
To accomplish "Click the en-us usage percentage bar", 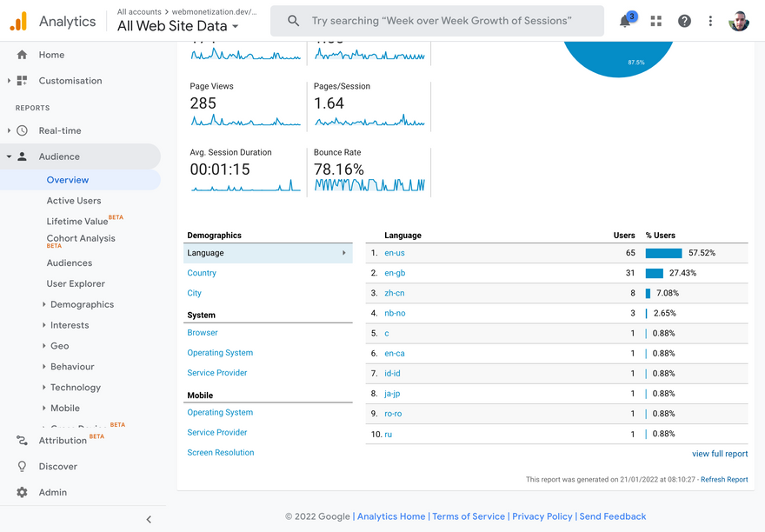I will tap(663, 253).
